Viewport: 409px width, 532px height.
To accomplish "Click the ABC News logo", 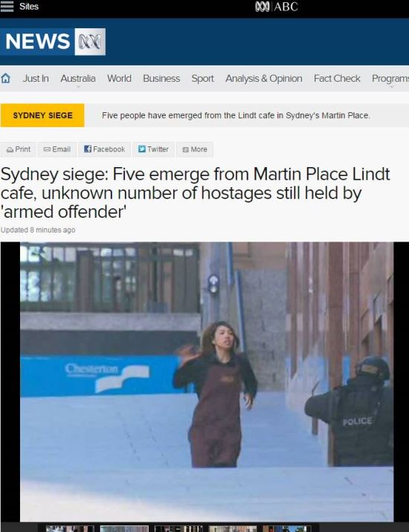I will click(x=53, y=42).
